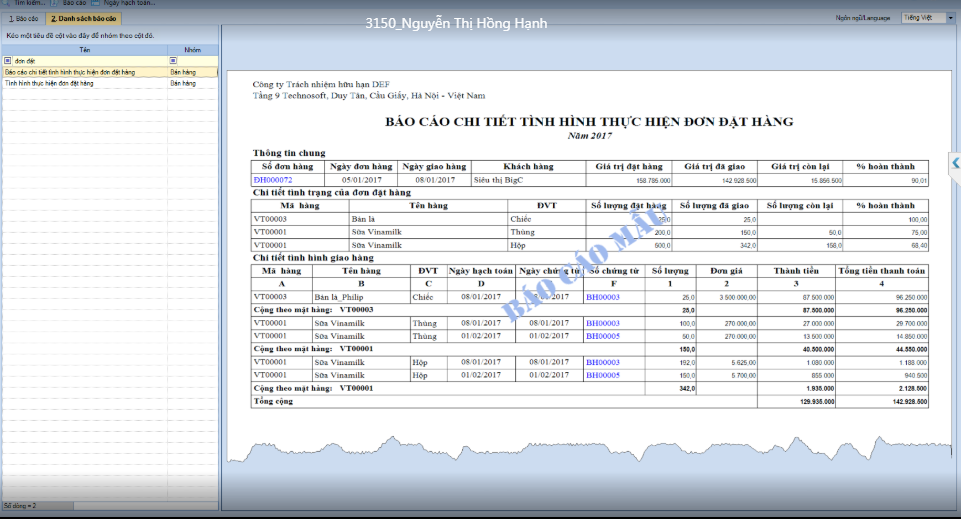Click the Bán hàng cell of the second report row
The width and height of the screenshot is (961, 519).
[192, 83]
